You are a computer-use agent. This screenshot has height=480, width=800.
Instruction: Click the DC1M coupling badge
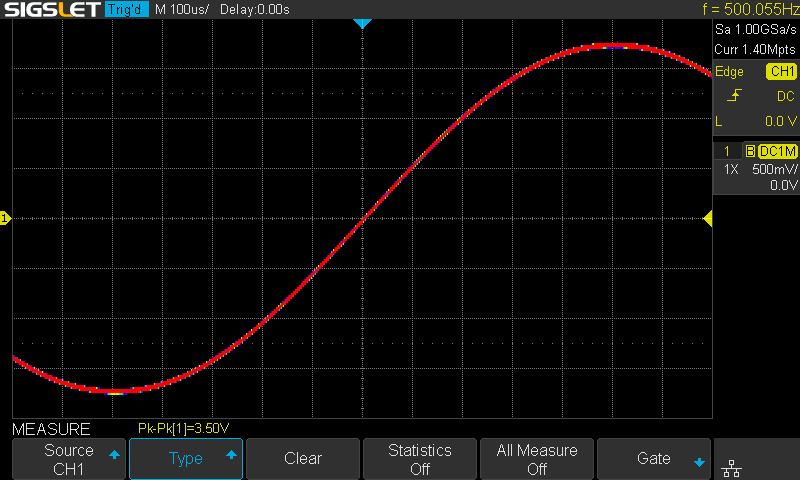[x=778, y=151]
